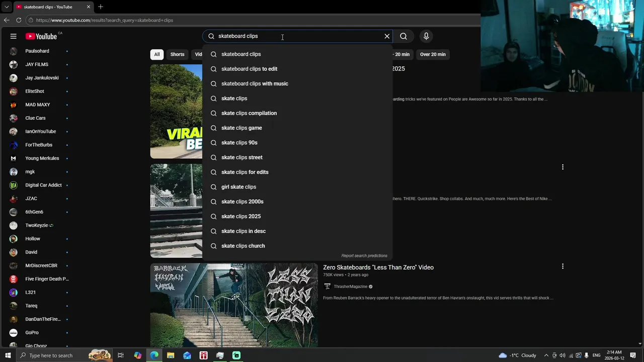
Task: Choose suggestion 'skateboard clips to edit'
Action: pyautogui.click(x=297, y=69)
